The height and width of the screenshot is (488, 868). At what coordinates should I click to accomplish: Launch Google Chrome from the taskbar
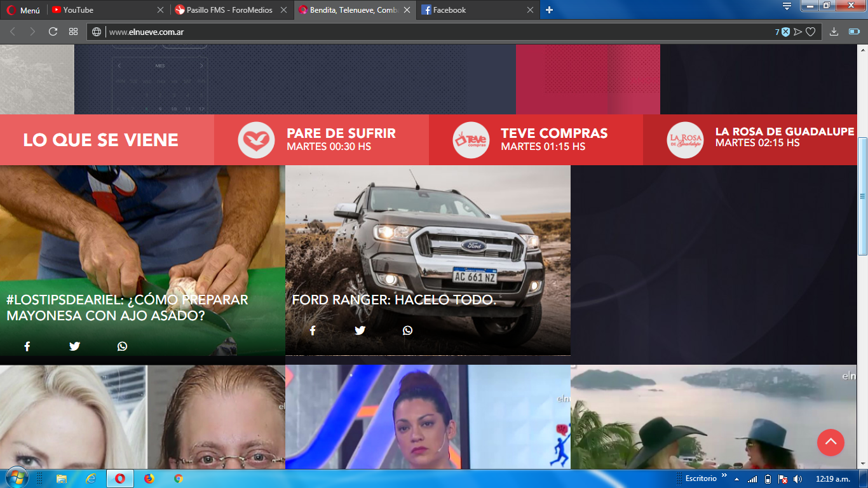click(x=179, y=478)
